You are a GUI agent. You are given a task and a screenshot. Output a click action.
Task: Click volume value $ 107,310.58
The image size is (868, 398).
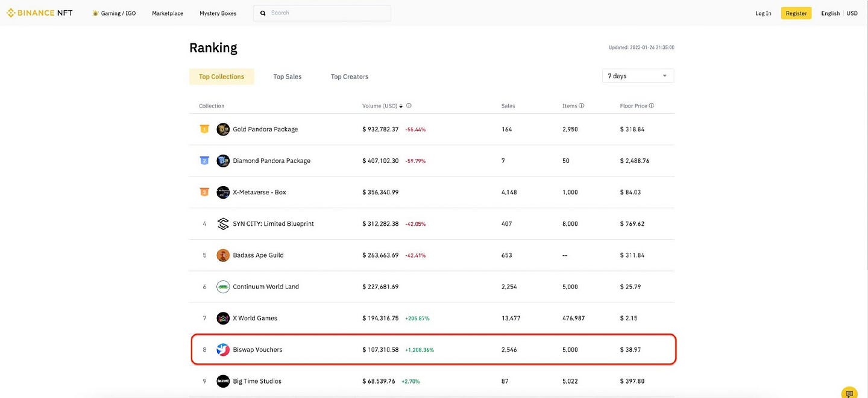[380, 350]
